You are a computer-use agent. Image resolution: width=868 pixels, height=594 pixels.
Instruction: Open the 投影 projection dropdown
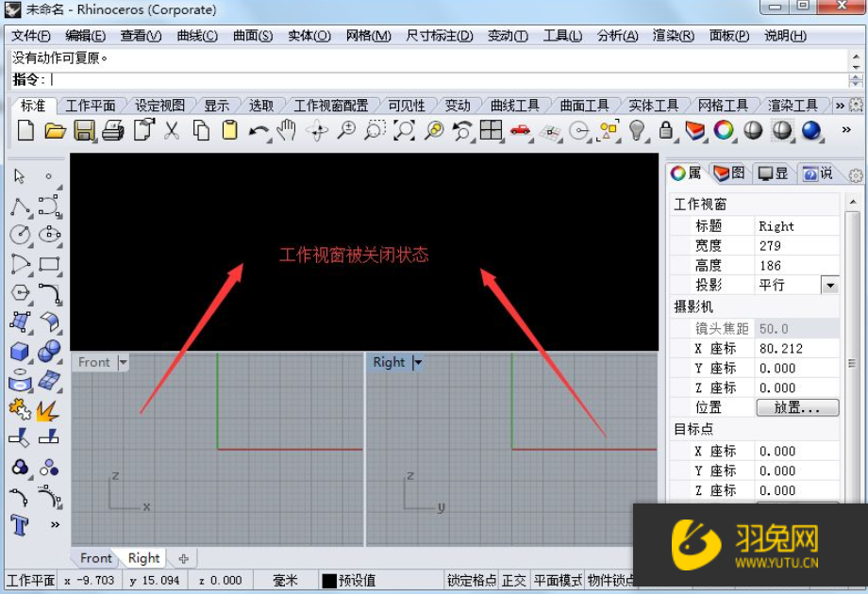point(830,286)
